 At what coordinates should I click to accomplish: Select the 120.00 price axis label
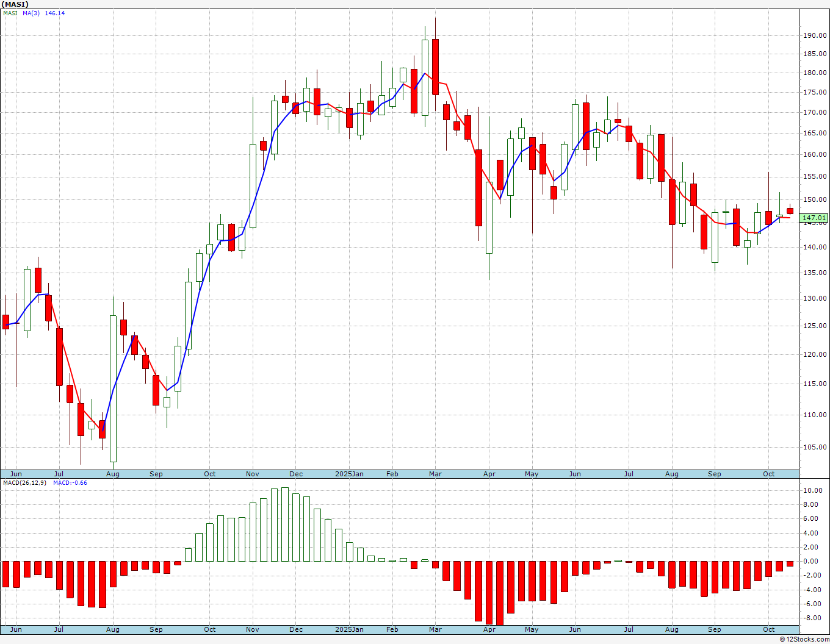click(x=815, y=355)
